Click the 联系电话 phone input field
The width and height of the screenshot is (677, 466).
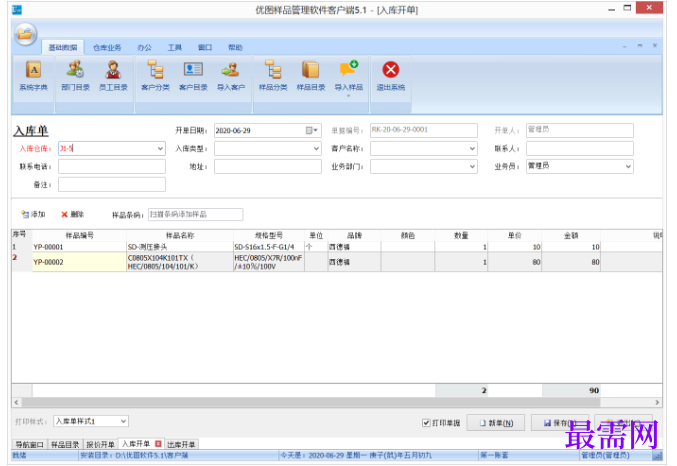[x=112, y=167]
